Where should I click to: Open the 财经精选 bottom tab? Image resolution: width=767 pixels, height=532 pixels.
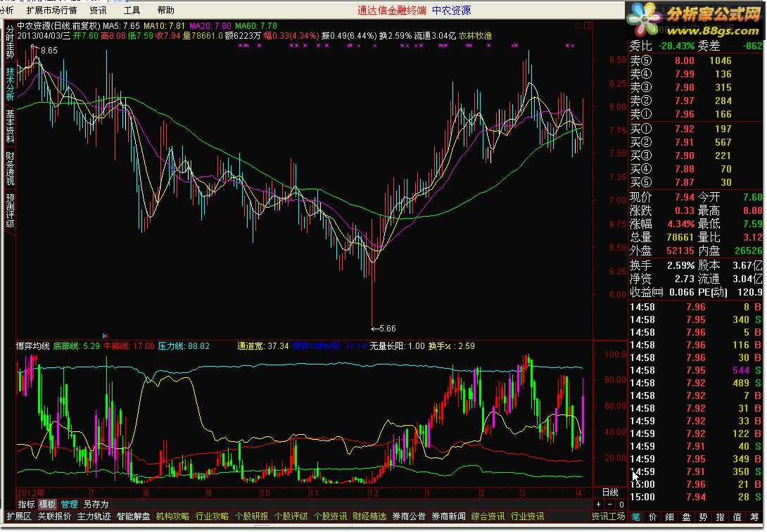(370, 517)
